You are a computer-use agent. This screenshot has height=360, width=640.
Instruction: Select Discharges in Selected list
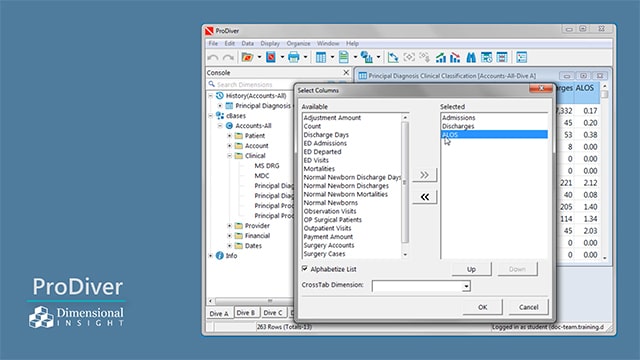[x=458, y=126]
